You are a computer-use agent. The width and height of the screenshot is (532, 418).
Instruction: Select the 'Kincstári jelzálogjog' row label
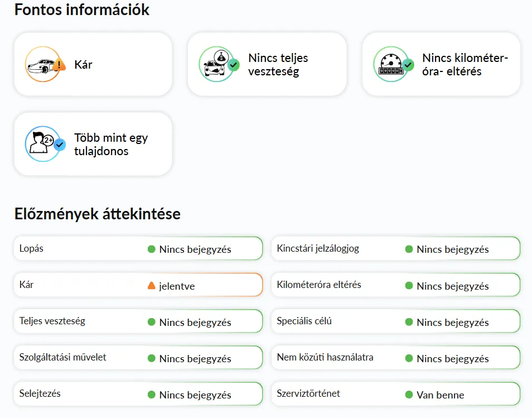click(x=318, y=248)
